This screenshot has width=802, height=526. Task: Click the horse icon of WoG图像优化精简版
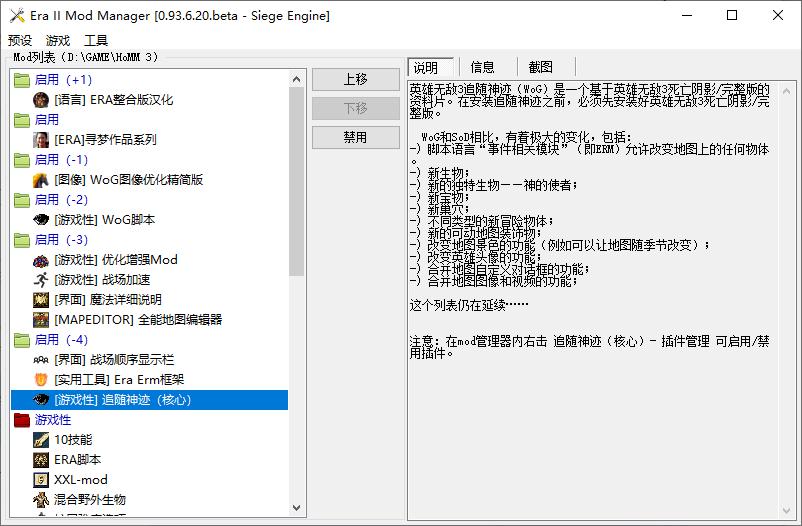pos(41,180)
